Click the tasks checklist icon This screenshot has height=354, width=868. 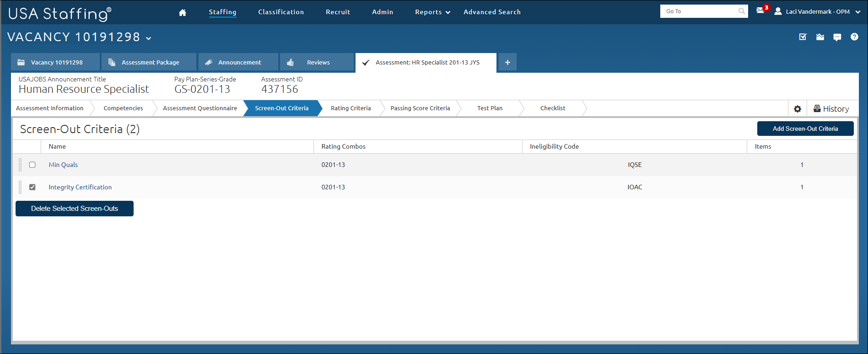tap(803, 37)
